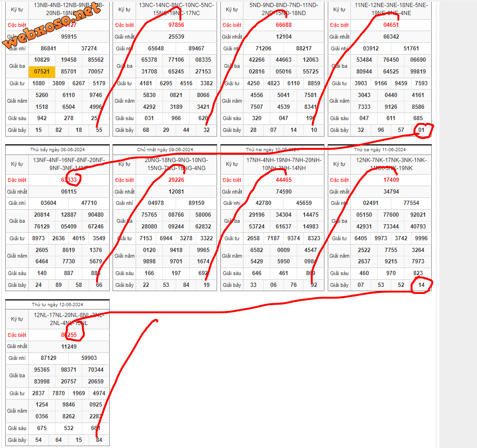
Task: Click the special prize number 29226
Action: (176, 180)
